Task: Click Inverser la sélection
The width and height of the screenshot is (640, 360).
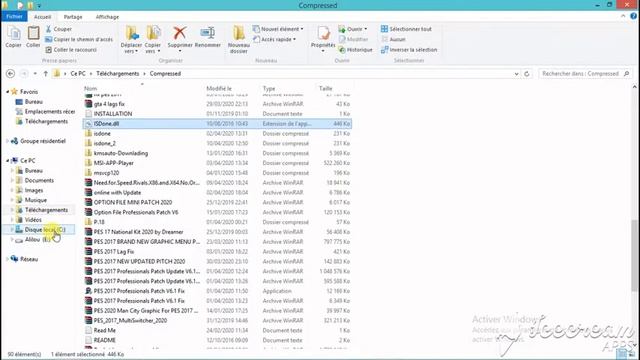Action: coord(409,49)
